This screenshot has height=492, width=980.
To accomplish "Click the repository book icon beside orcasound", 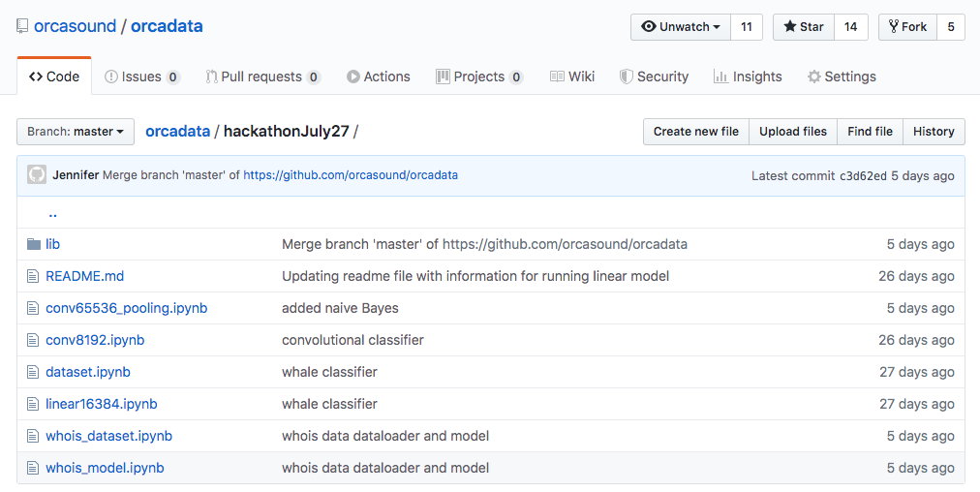I will coord(22,26).
